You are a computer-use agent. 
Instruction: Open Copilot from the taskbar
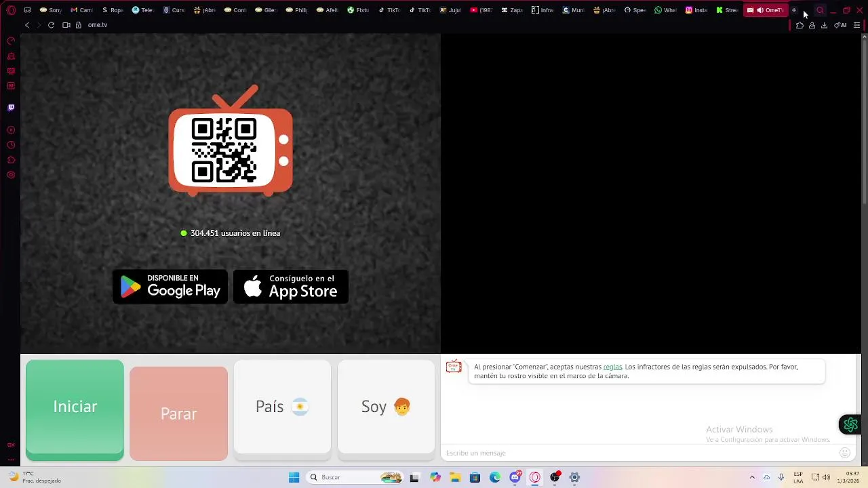coord(435,478)
